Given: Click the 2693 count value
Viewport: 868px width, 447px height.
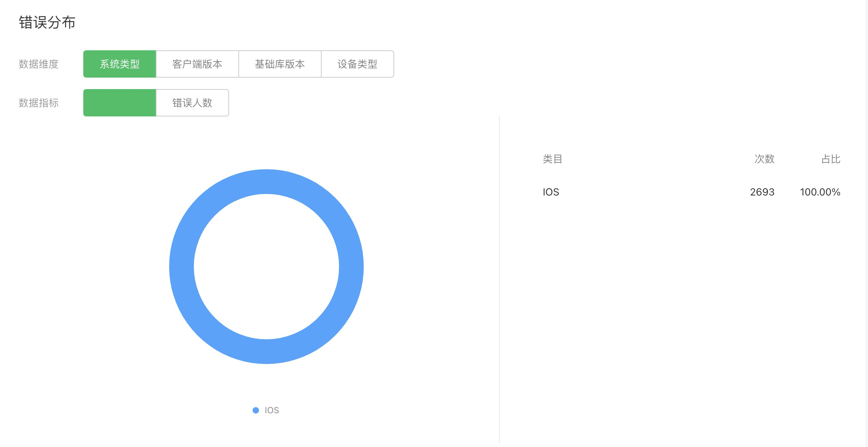Looking at the screenshot, I should click(762, 192).
